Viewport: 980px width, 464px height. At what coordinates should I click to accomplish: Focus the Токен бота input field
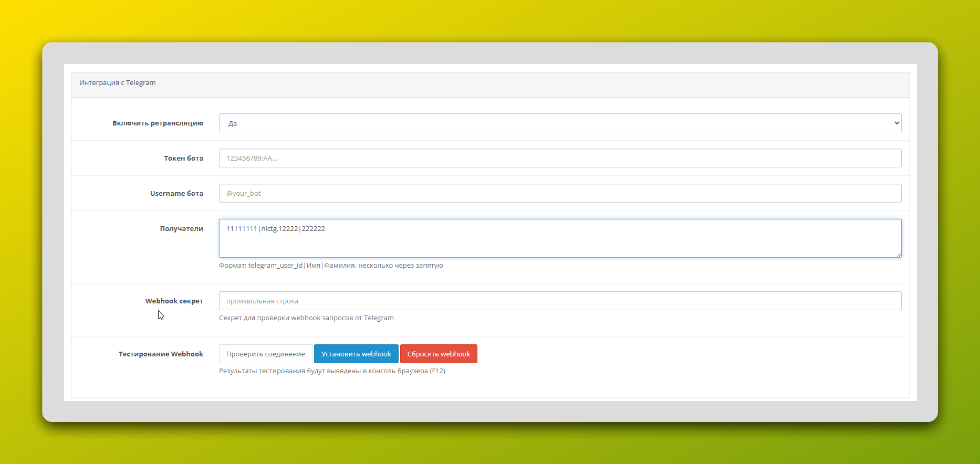[560, 158]
